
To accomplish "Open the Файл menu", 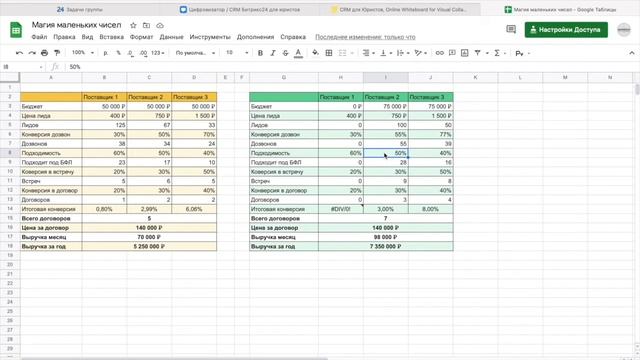I will (39, 37).
